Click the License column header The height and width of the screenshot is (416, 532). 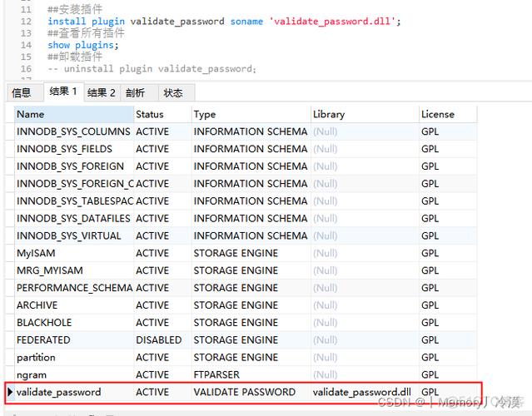click(x=448, y=114)
